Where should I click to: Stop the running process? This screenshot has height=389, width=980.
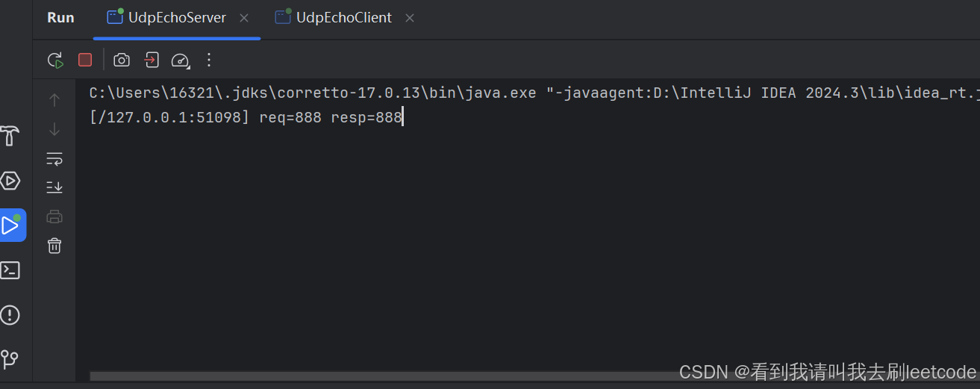pos(85,60)
